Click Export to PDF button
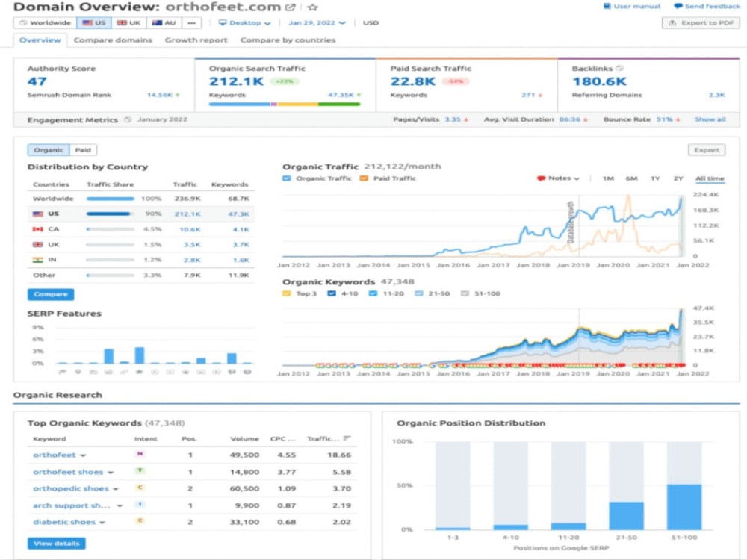 tap(701, 23)
